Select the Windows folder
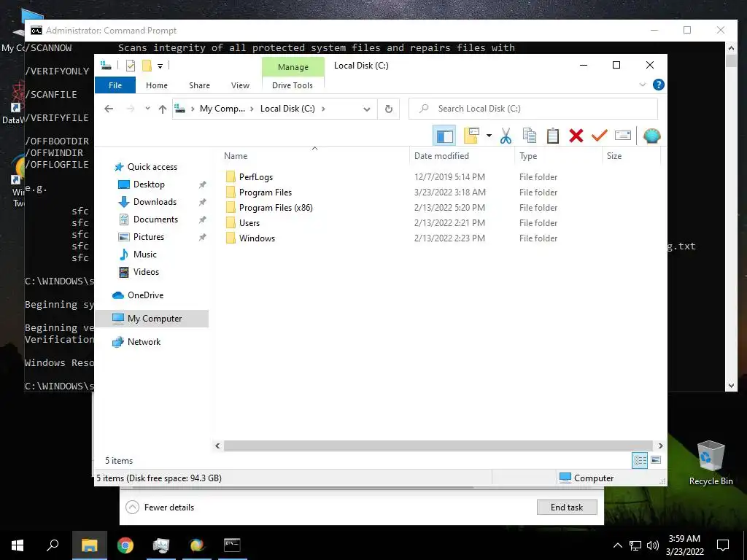The image size is (747, 560). coord(257,238)
